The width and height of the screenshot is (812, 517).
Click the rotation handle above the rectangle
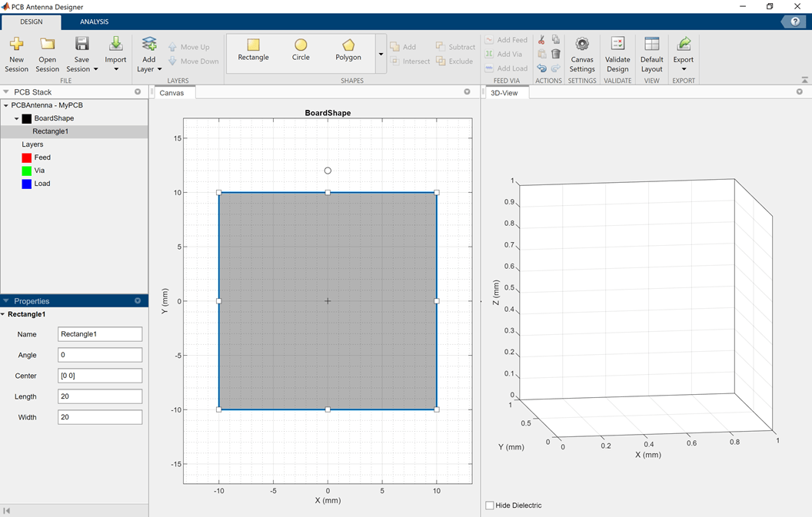click(328, 171)
